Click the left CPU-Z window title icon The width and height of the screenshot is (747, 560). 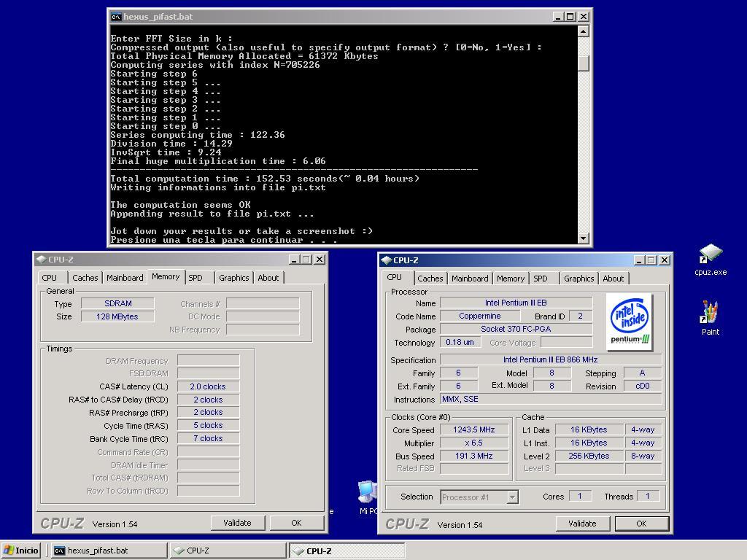click(x=41, y=260)
